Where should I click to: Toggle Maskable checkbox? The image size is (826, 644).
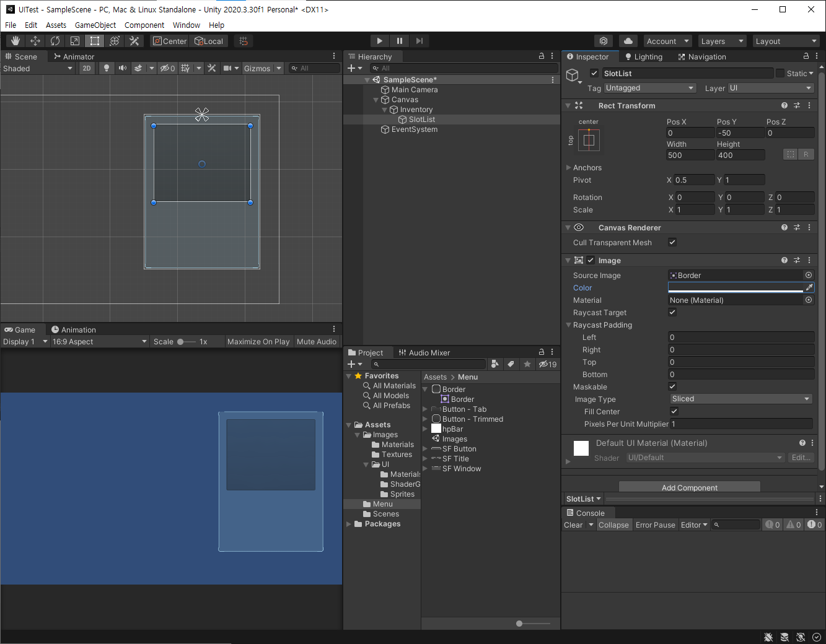[x=672, y=386]
